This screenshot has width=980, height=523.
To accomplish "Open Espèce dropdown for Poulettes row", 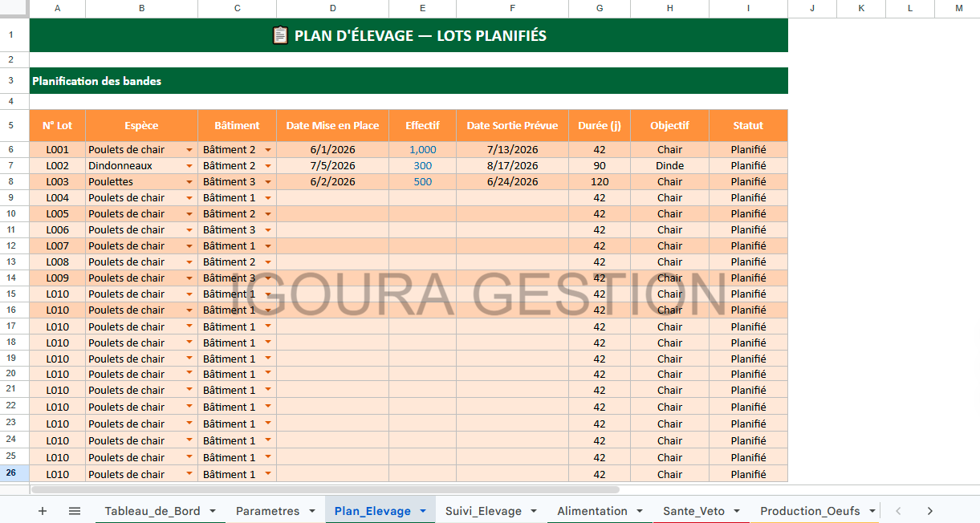I will pyautogui.click(x=189, y=182).
